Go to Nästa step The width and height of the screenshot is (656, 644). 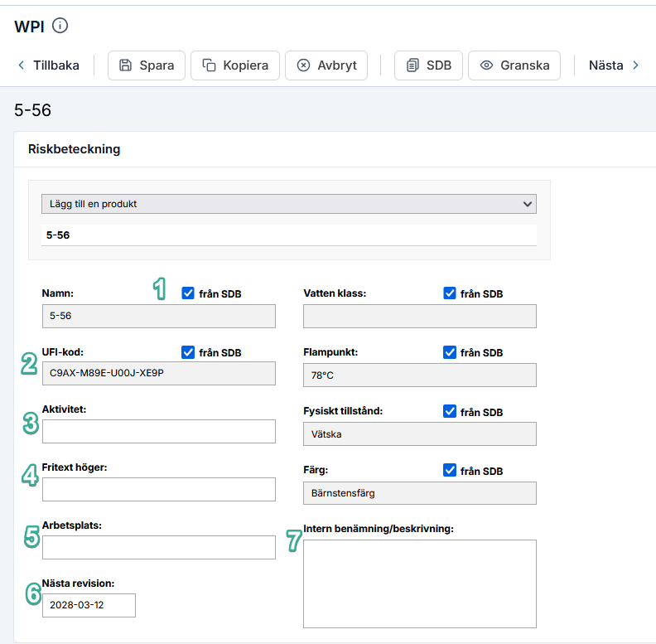coord(613,65)
